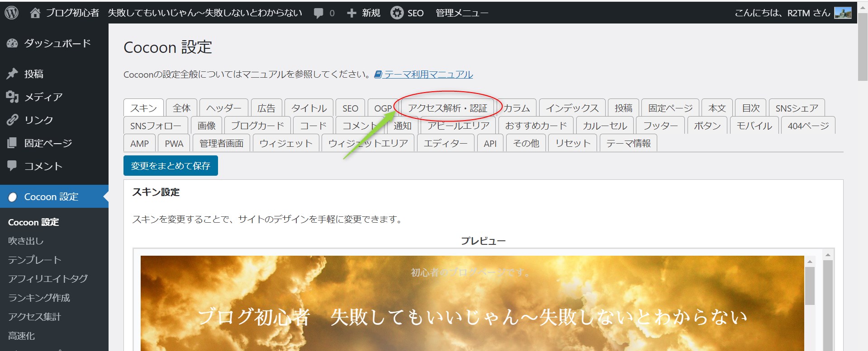The width and height of the screenshot is (868, 351).
Task: Open the テーマ利用マニュアル link
Action: [428, 75]
